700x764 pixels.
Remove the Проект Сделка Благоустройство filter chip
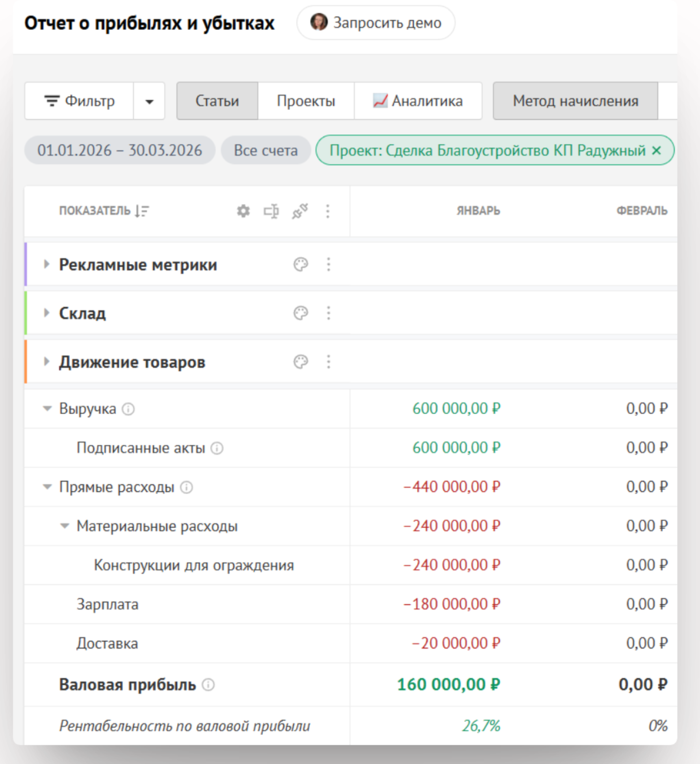[x=656, y=150]
